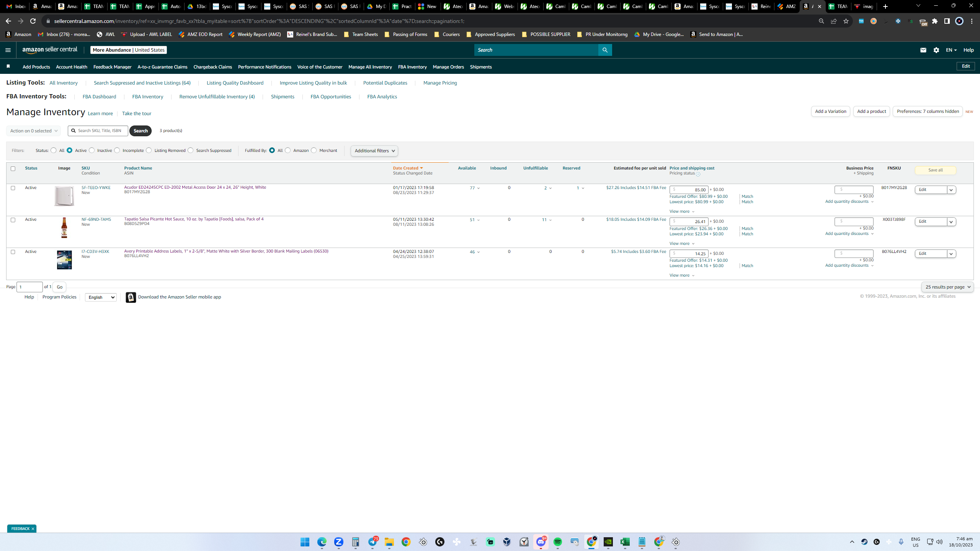This screenshot has width=980, height=551.
Task: Open Voice of the Customer menu item
Action: tap(320, 67)
